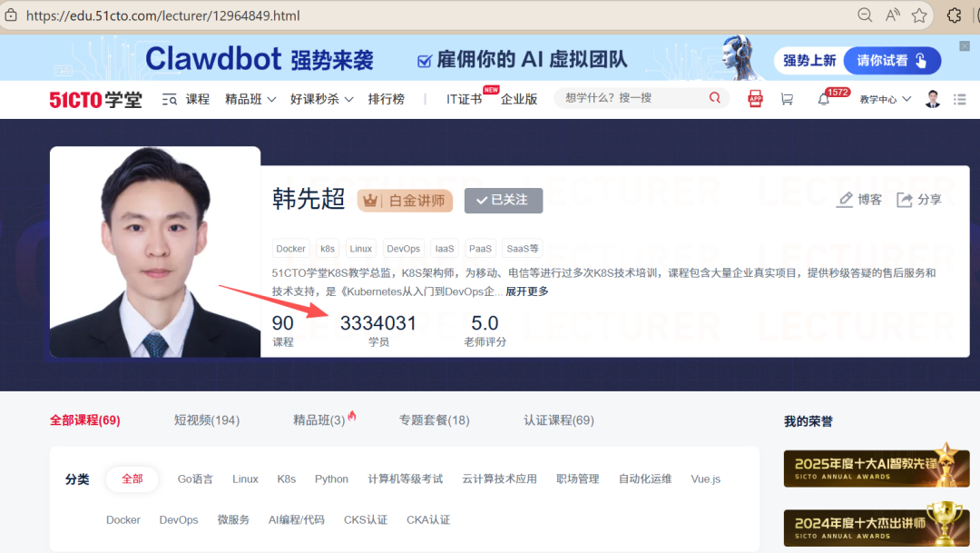Open the 教学中心 dropdown
This screenshot has width=980, height=553.
(x=886, y=100)
